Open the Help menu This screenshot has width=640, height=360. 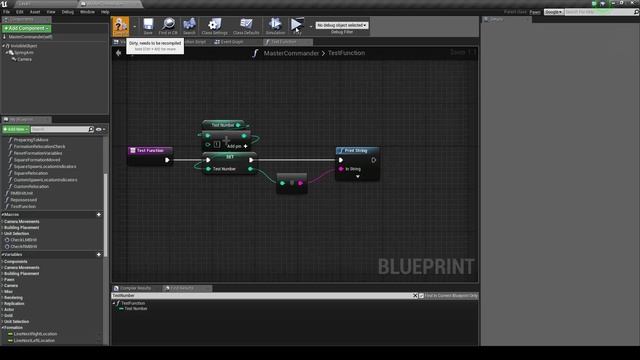tap(105, 12)
